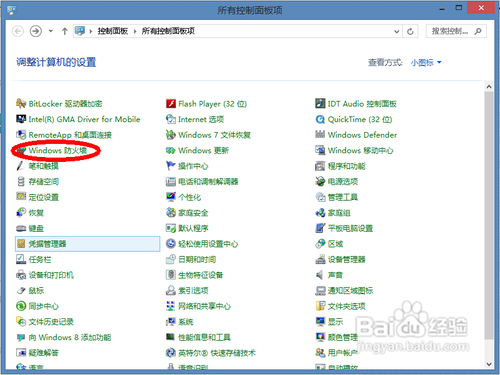Click the 恢复 link

tap(36, 213)
